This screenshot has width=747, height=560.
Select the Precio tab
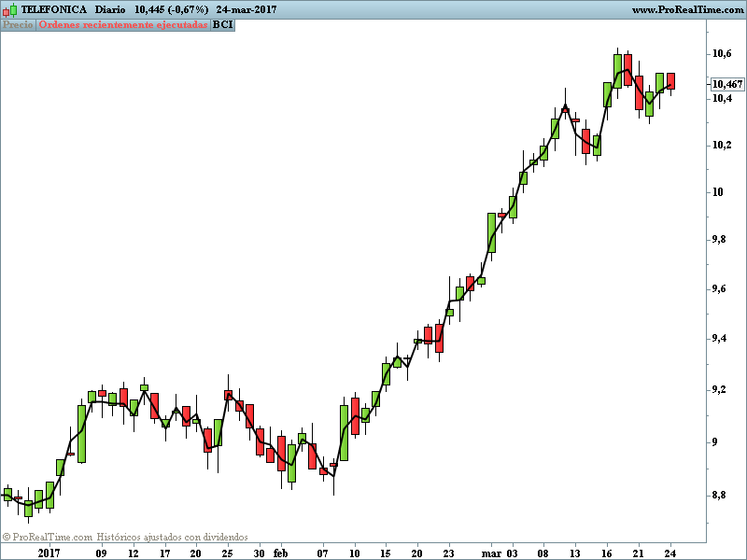pyautogui.click(x=18, y=25)
